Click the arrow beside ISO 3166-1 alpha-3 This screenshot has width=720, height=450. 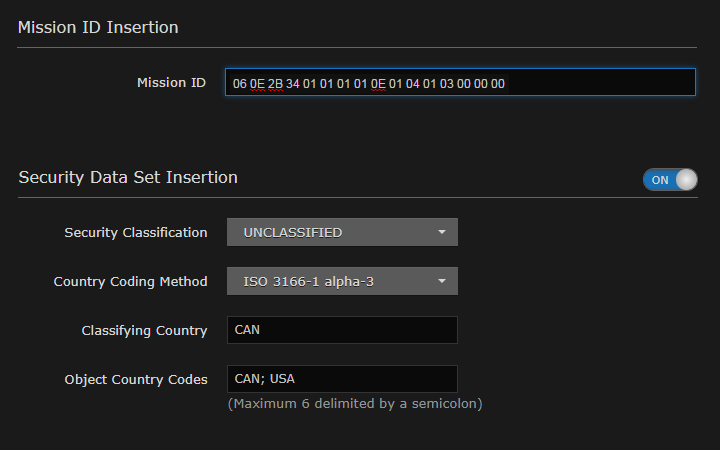(442, 281)
